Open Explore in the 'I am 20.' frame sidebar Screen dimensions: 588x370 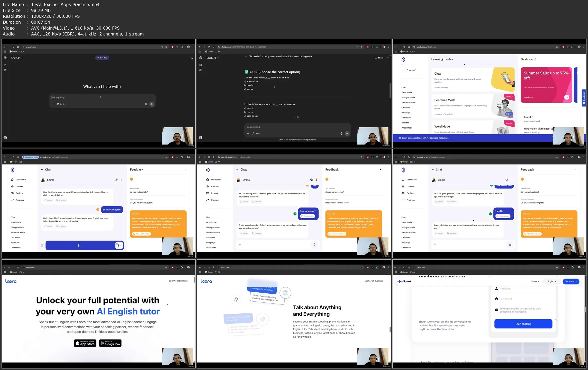coord(408,193)
